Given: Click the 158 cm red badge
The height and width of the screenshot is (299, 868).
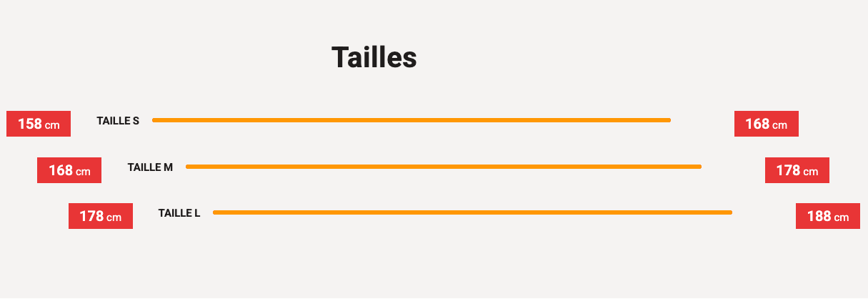Looking at the screenshot, I should click(39, 124).
